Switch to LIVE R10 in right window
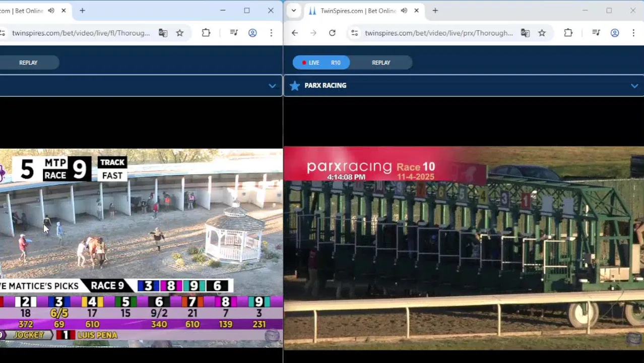 click(321, 63)
